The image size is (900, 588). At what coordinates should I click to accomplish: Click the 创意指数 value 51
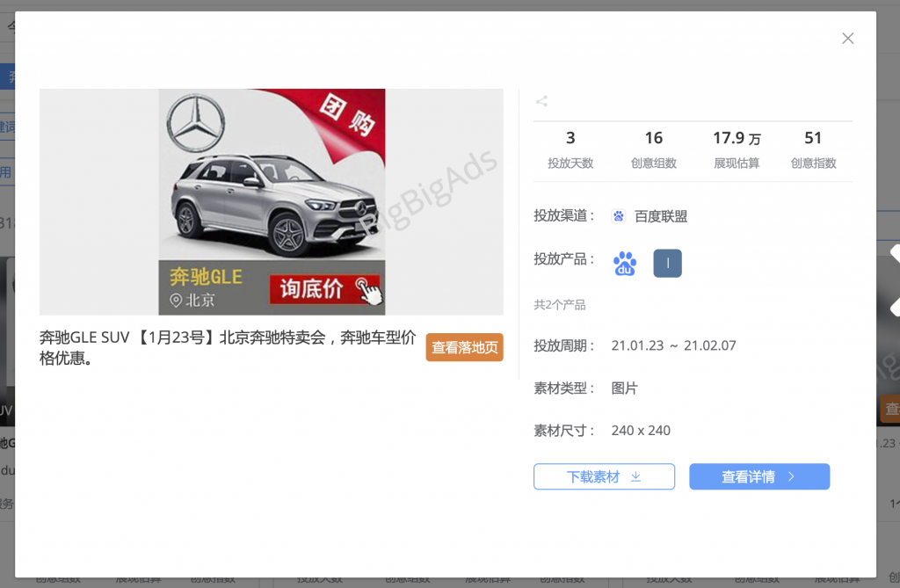coord(813,138)
